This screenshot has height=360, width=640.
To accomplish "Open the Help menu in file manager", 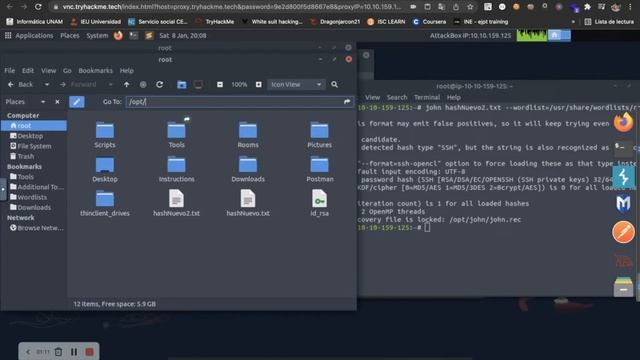I will [127, 71].
